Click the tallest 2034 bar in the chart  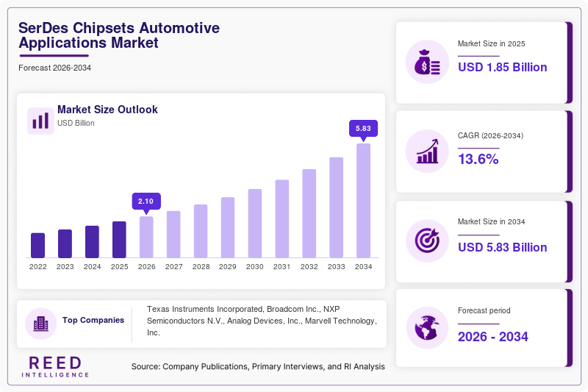point(363,201)
